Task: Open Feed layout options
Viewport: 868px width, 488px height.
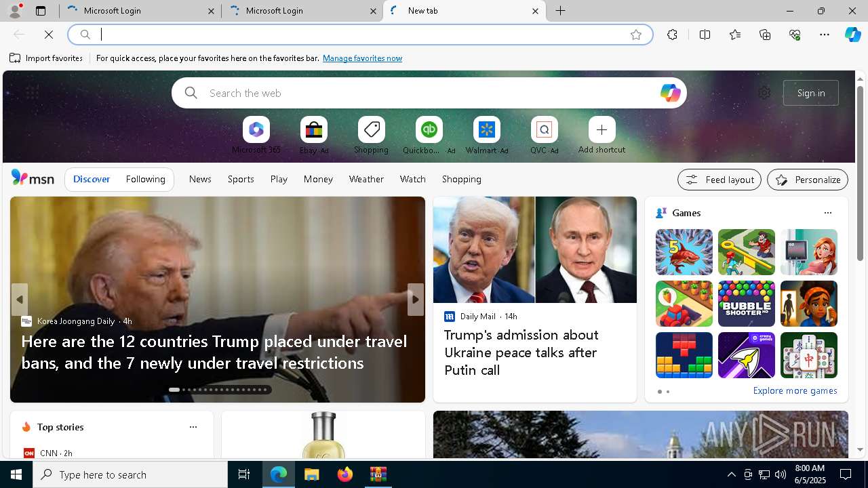Action: [x=719, y=180]
